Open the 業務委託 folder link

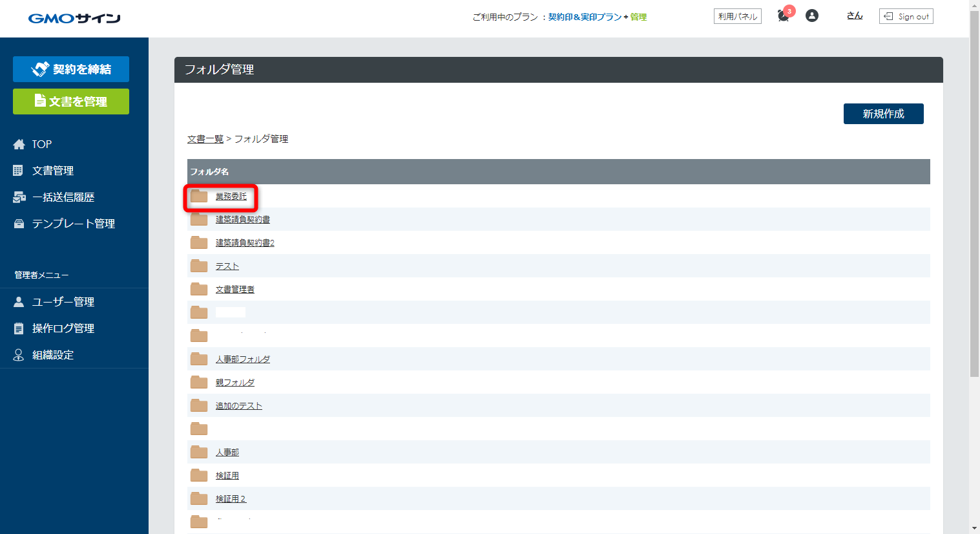click(x=231, y=197)
